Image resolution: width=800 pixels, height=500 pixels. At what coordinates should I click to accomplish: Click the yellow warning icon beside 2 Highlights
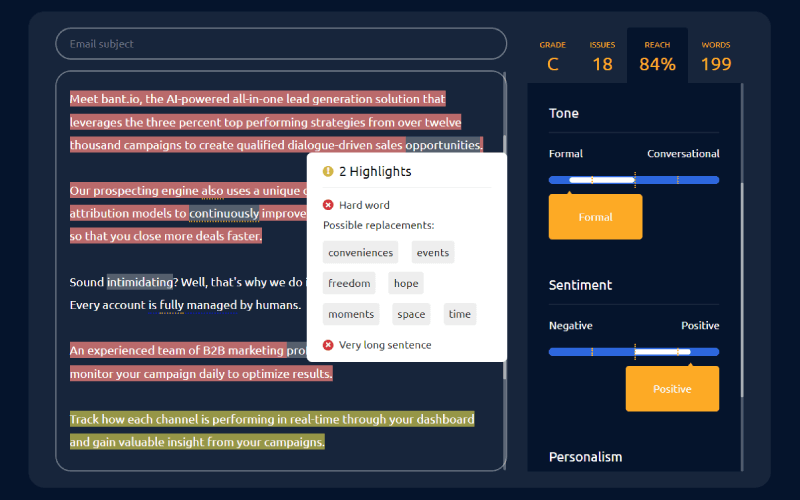(x=328, y=171)
